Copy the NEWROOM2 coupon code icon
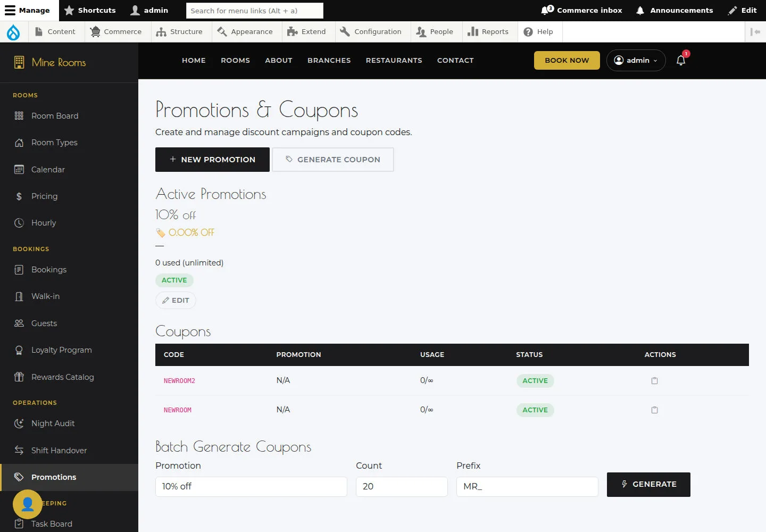The width and height of the screenshot is (766, 532). pos(655,380)
